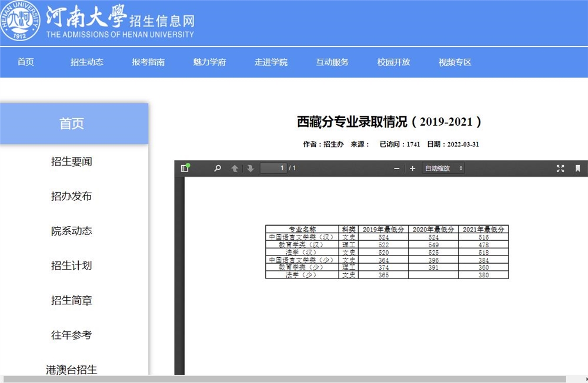Viewport: 588px width, 383px height.
Task: Go to previous PDF page arrow
Action: pyautogui.click(x=235, y=168)
